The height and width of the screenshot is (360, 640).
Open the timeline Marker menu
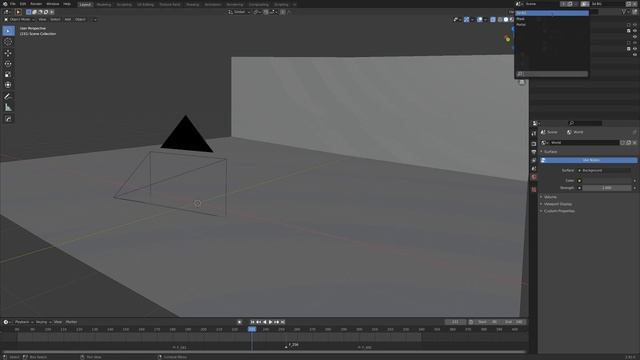(71, 322)
